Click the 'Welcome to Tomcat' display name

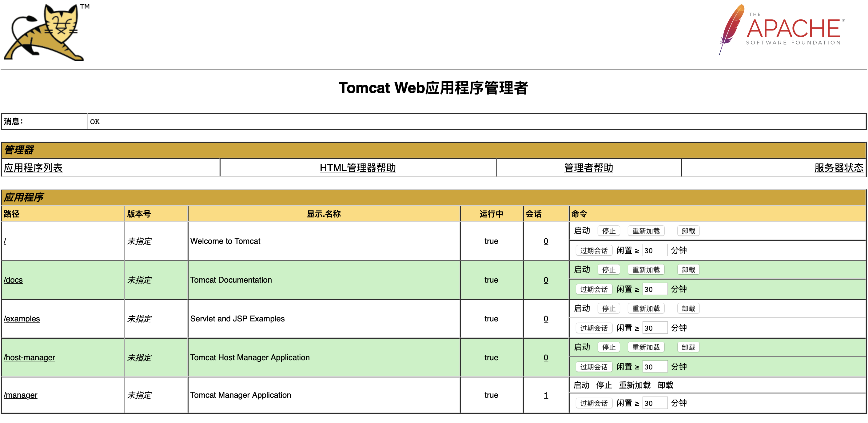[x=225, y=241]
